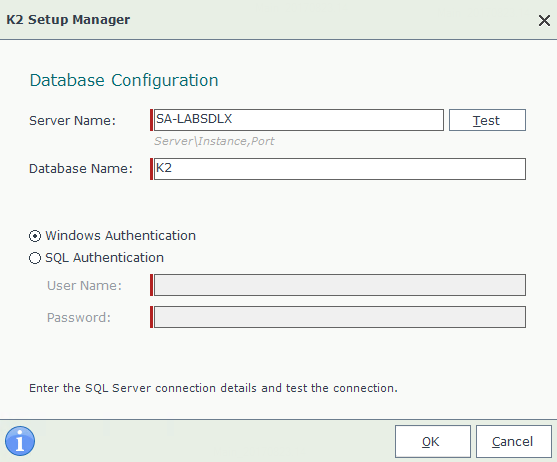The width and height of the screenshot is (557, 462).
Task: Close the K2 Setup Manager dialog
Action: pos(544,20)
